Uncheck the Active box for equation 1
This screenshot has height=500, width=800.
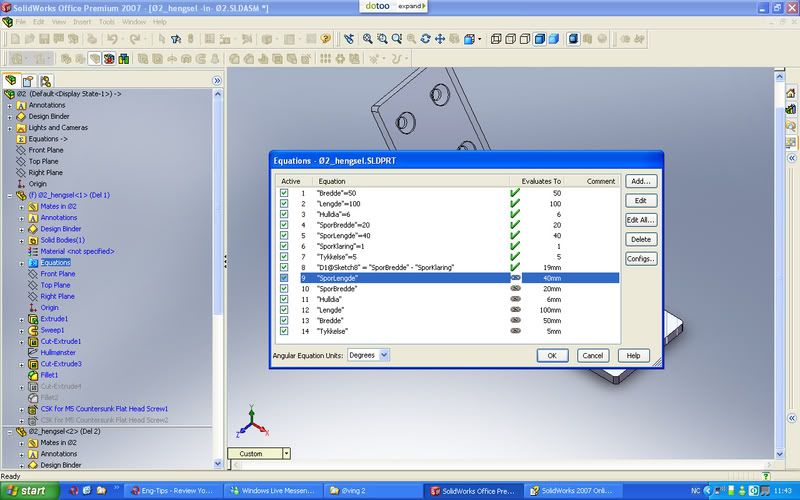(284, 192)
